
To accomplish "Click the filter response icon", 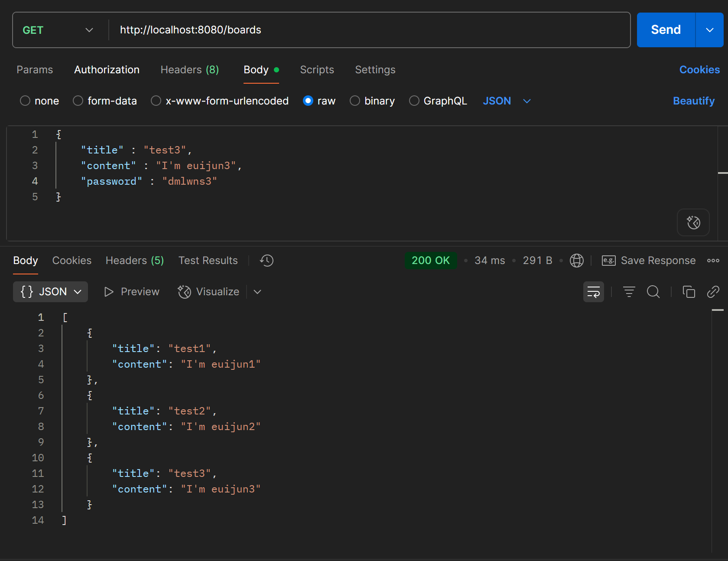I will point(629,292).
